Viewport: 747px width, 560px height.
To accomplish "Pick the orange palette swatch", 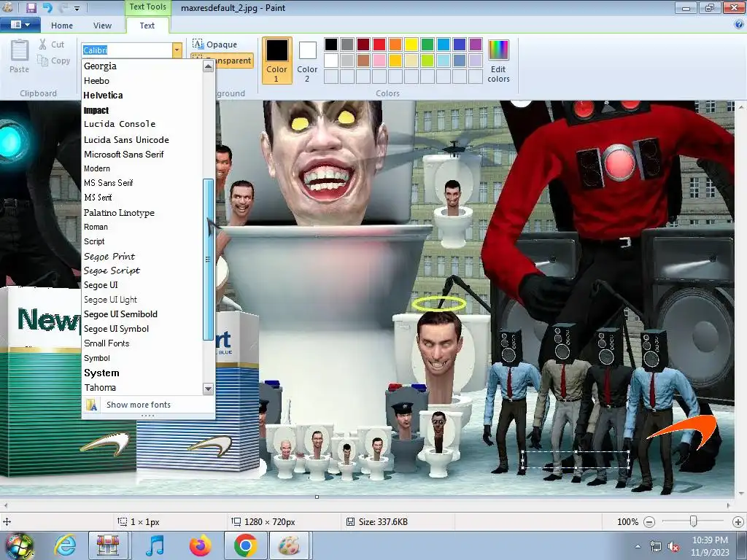I will [x=395, y=44].
